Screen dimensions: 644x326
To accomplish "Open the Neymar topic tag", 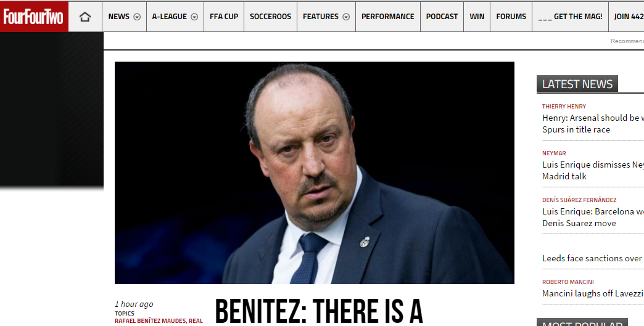I will tap(554, 153).
